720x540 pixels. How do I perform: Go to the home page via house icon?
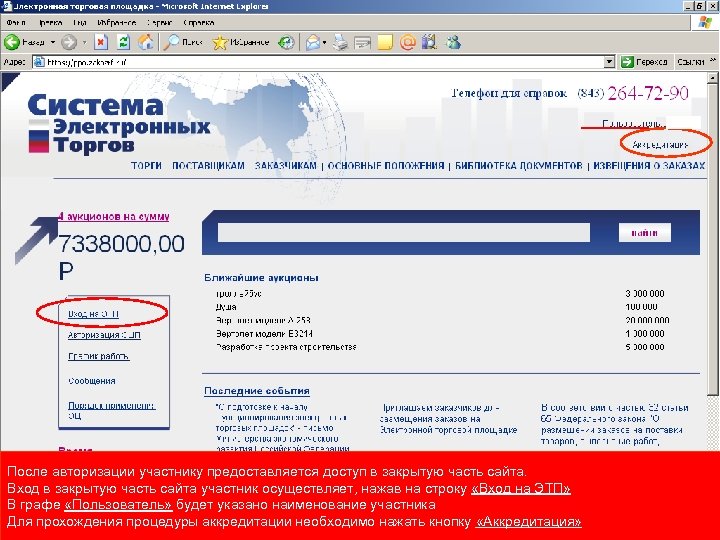click(146, 42)
